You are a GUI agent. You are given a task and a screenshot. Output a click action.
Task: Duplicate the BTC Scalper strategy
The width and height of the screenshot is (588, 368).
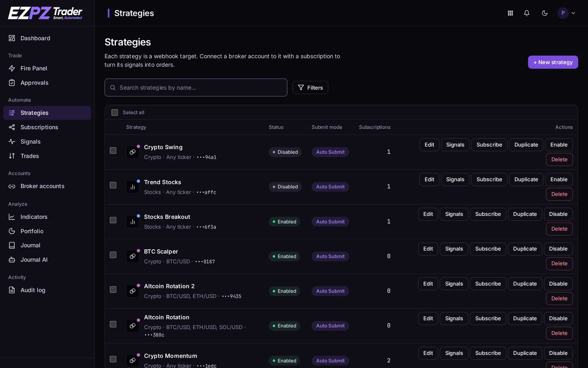(x=525, y=249)
